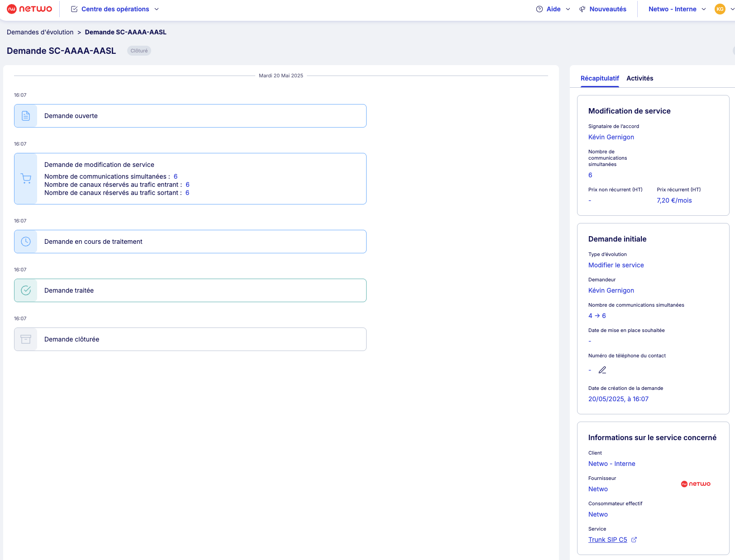Click Informations sur le service concerné heading
This screenshot has width=735, height=560.
(652, 437)
